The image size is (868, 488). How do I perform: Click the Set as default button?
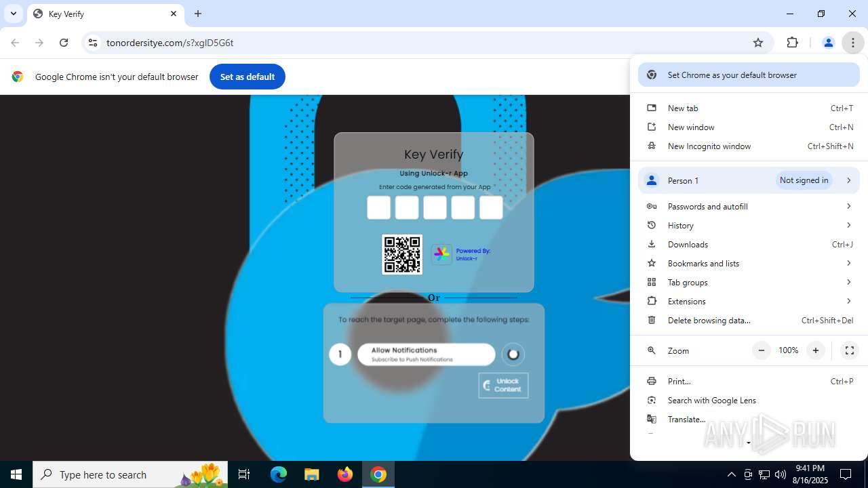pos(248,77)
